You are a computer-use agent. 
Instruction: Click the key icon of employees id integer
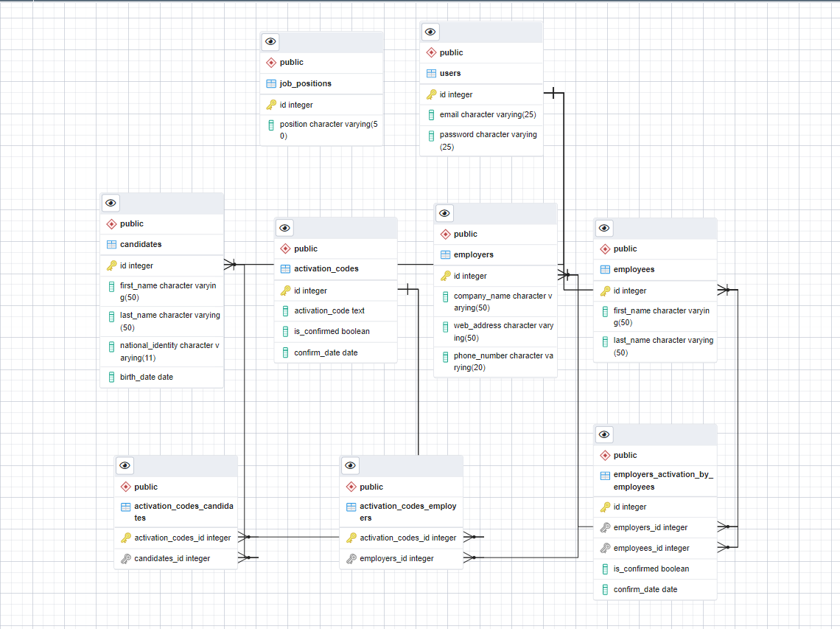click(x=606, y=291)
